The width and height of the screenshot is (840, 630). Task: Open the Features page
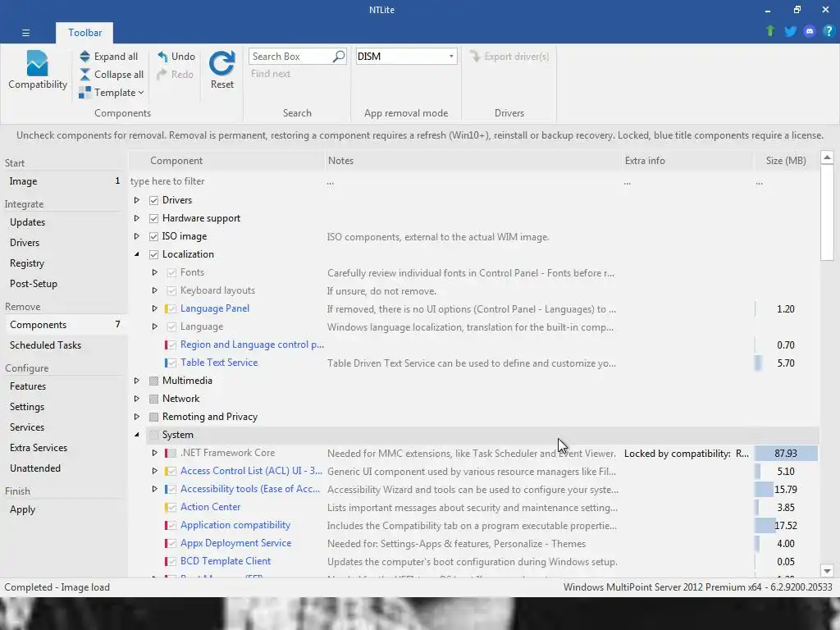(x=63, y=386)
